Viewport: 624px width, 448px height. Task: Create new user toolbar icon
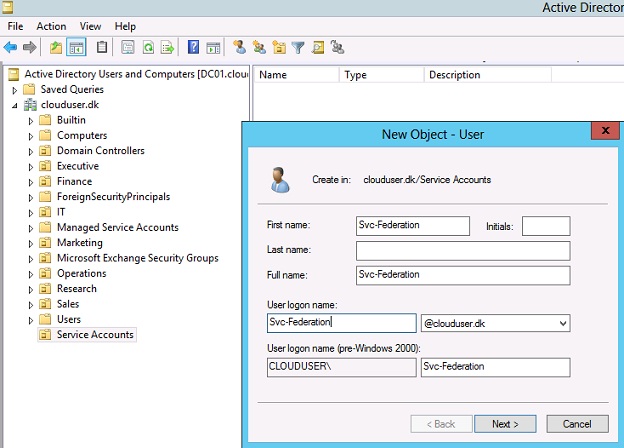click(x=240, y=47)
